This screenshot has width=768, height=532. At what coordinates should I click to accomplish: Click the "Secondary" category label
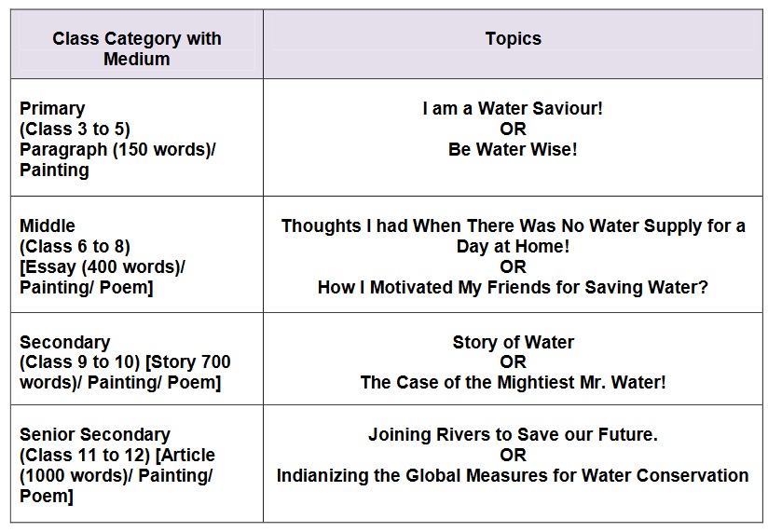pyautogui.click(x=64, y=342)
